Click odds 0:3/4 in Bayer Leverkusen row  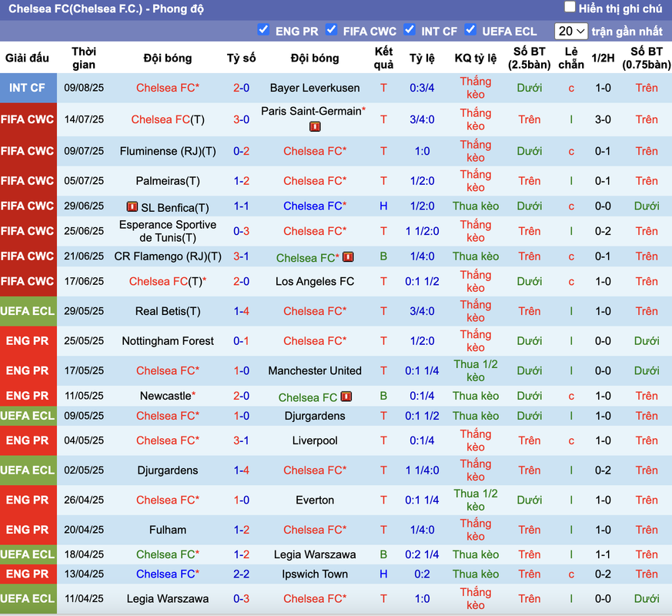(x=422, y=88)
